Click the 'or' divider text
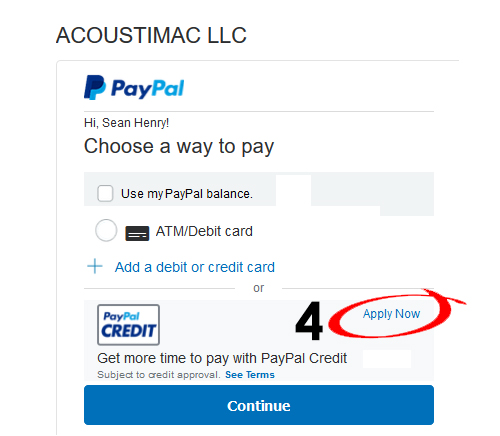Screen dimensions: 500x436 pos(259,288)
